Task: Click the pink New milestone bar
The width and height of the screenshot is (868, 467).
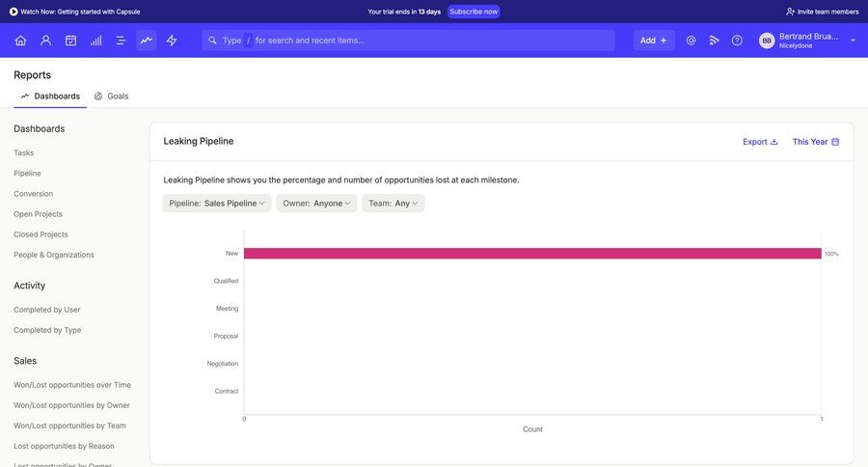Action: [x=531, y=254]
